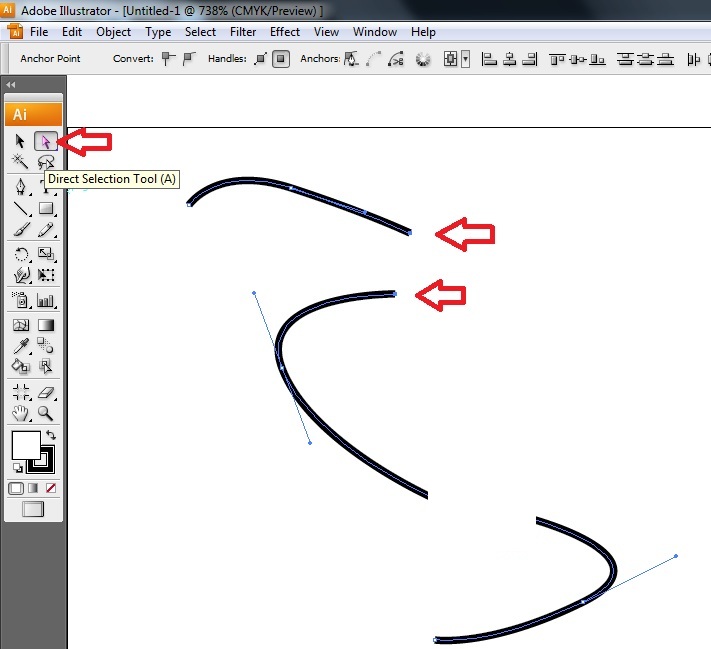Image resolution: width=711 pixels, height=649 pixels.
Task: Set paint mode to Color
Action: [x=16, y=488]
